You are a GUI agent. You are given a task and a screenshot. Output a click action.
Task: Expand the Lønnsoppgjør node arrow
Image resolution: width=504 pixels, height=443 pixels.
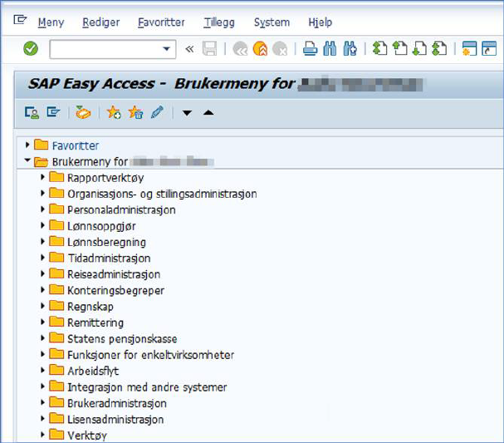[42, 225]
